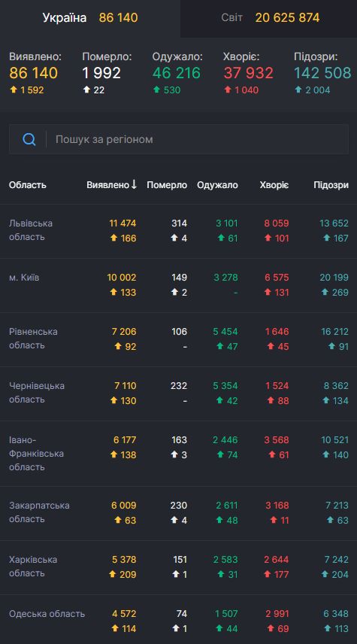Click the magnifying glass search icon
357x644 pixels.
[x=29, y=140]
